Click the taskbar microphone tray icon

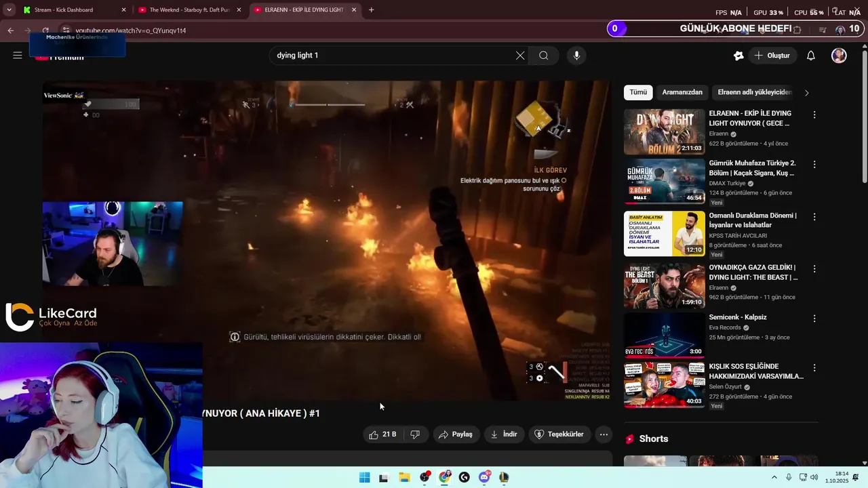[x=789, y=477]
